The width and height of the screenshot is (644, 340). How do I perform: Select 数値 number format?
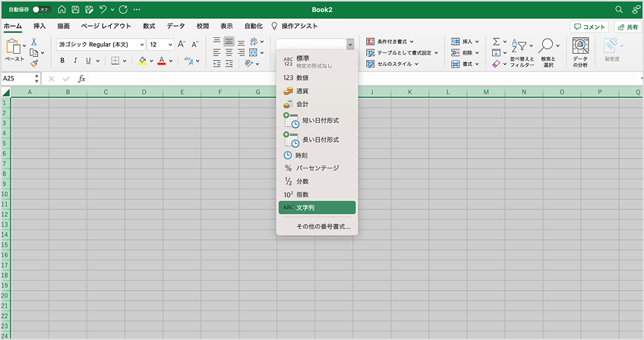coord(317,77)
